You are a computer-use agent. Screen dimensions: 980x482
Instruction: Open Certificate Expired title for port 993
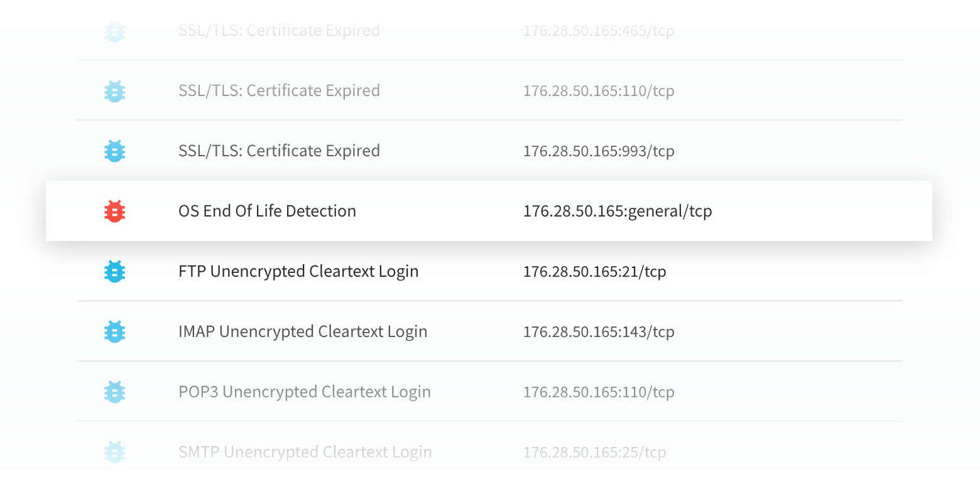click(279, 151)
